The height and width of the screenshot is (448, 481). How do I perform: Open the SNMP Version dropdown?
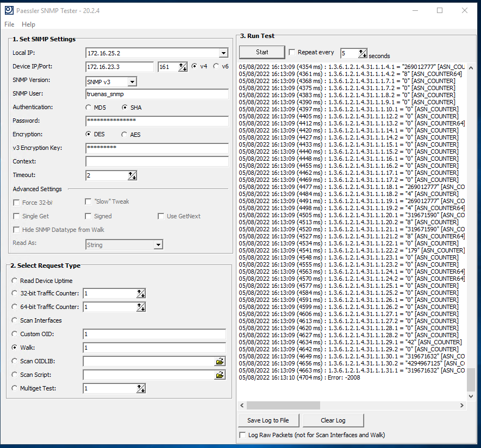(132, 82)
